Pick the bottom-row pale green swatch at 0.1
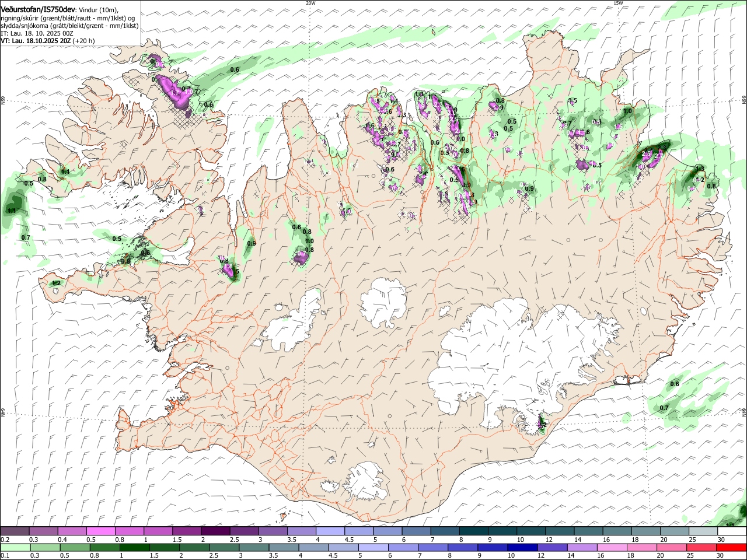 point(15,548)
